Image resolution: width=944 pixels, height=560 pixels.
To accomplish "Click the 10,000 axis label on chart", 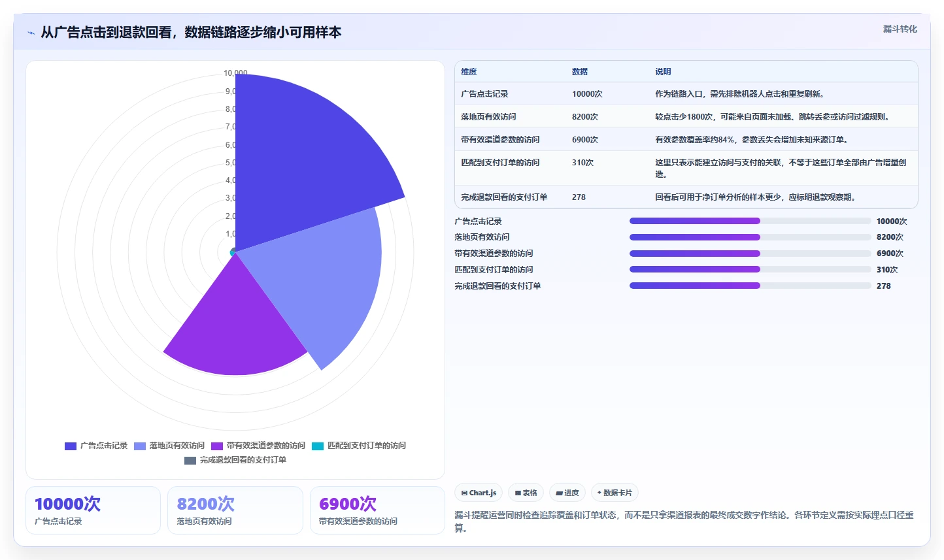I will point(235,73).
